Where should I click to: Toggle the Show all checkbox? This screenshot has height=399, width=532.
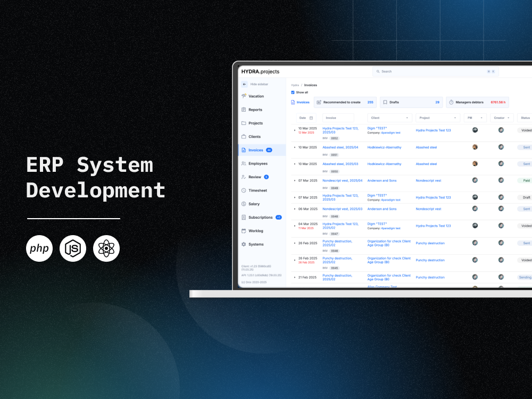(293, 92)
